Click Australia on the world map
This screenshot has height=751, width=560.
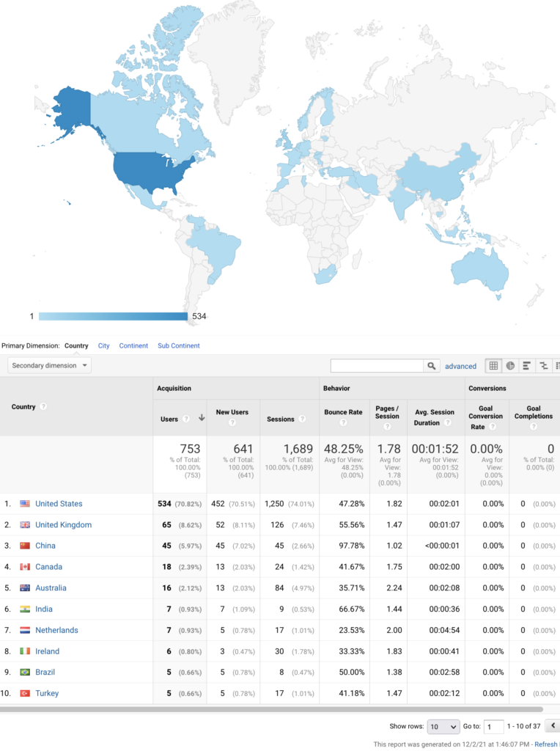click(x=479, y=271)
